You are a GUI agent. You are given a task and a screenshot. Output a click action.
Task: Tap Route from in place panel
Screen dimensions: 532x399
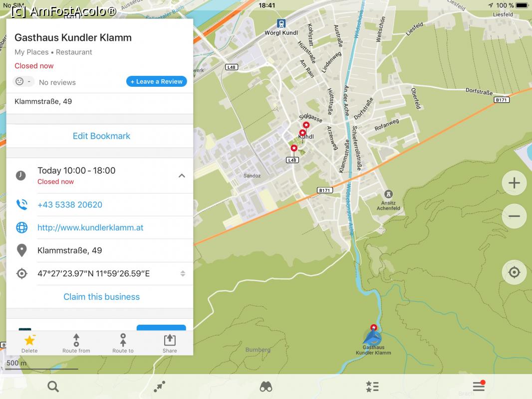click(x=76, y=343)
